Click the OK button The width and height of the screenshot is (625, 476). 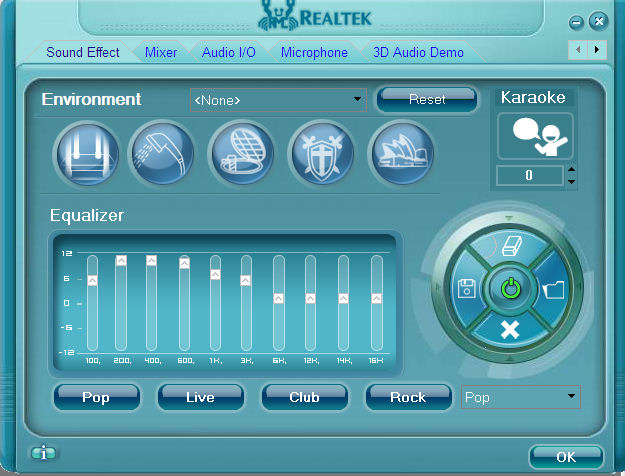pyautogui.click(x=566, y=457)
